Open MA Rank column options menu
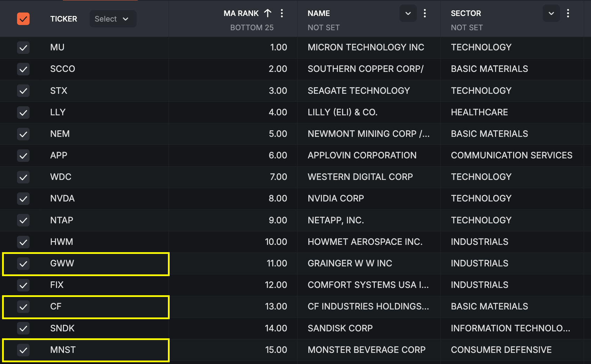591x364 pixels. [x=282, y=13]
